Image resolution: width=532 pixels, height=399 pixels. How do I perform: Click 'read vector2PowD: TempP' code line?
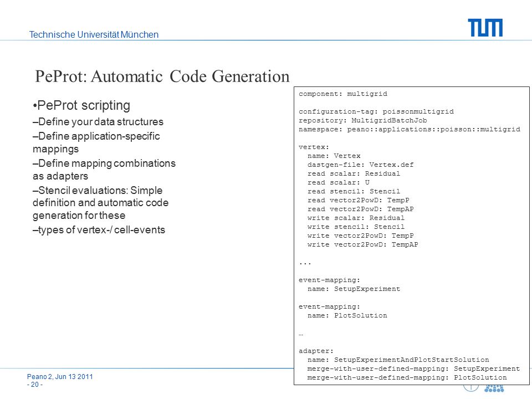pos(359,200)
